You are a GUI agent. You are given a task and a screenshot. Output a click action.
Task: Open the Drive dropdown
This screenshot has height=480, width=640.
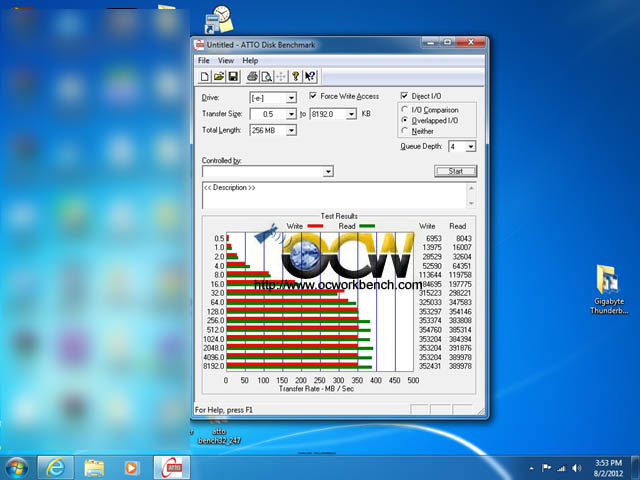click(x=291, y=98)
